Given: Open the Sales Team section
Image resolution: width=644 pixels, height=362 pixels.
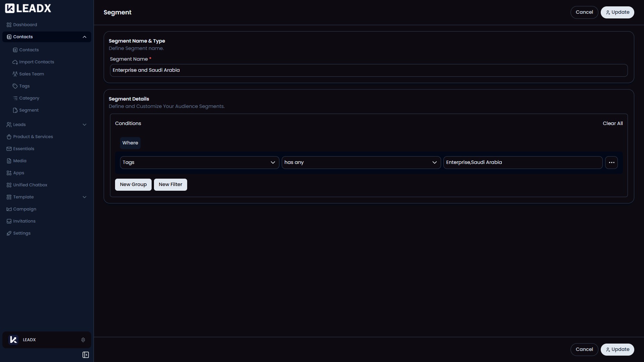Looking at the screenshot, I should pos(15,74).
